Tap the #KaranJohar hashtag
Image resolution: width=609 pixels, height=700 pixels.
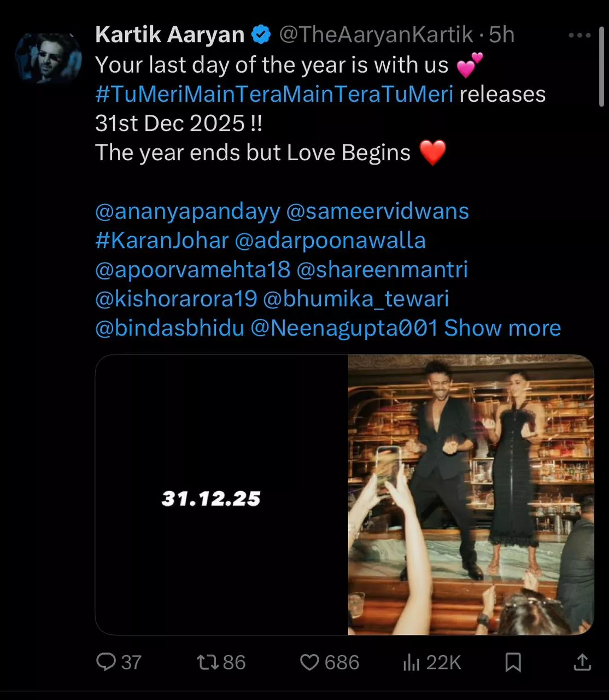click(162, 241)
